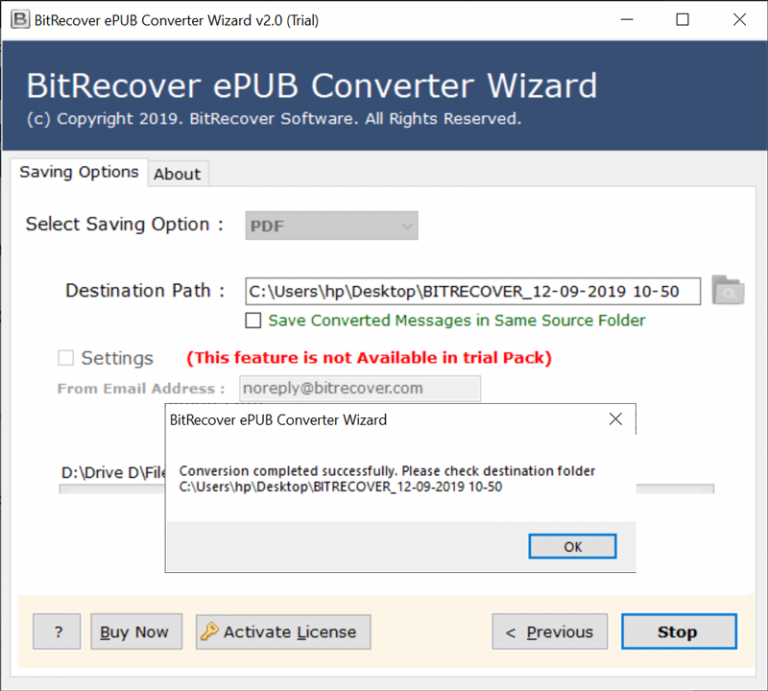Toggle the Settings checkbox
Screen dimensions: 768x691
pos(66,358)
